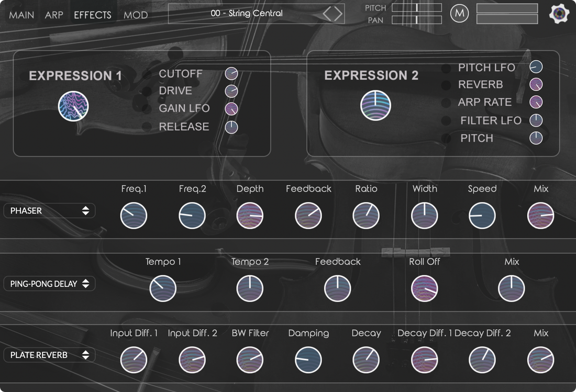
Task: Click the large Expression 2 macro knob
Action: tap(375, 105)
